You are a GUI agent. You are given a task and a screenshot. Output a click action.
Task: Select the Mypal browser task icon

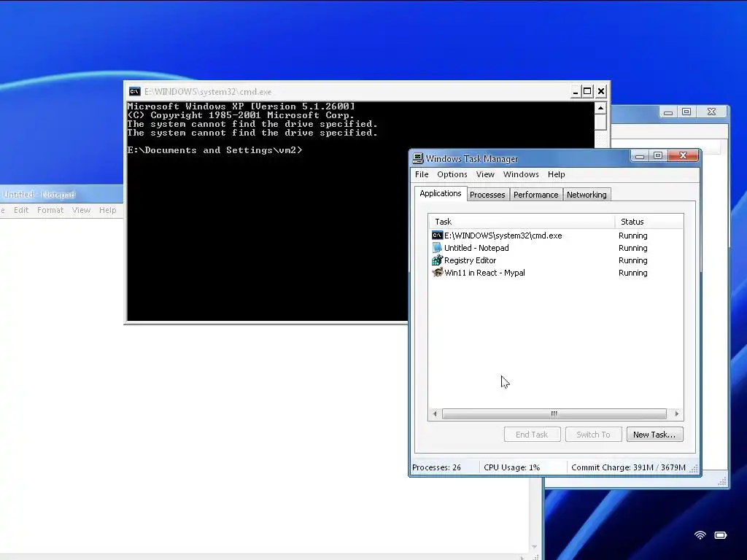click(x=437, y=273)
